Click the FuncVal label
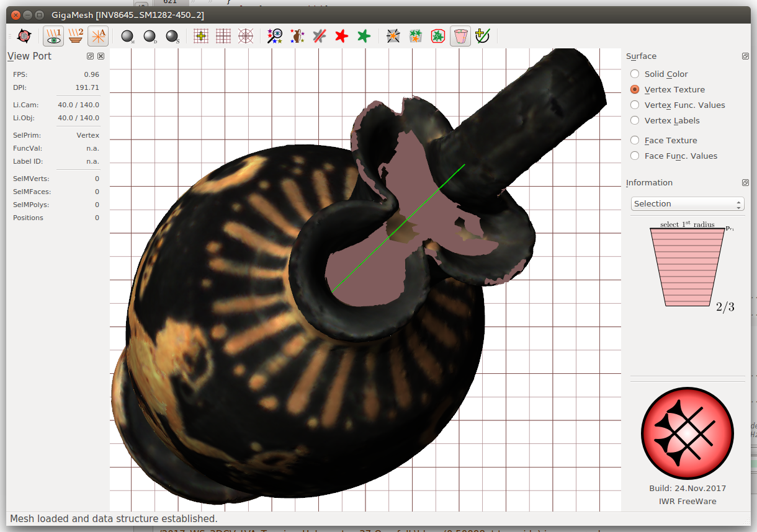This screenshot has height=532, width=757. click(x=26, y=148)
